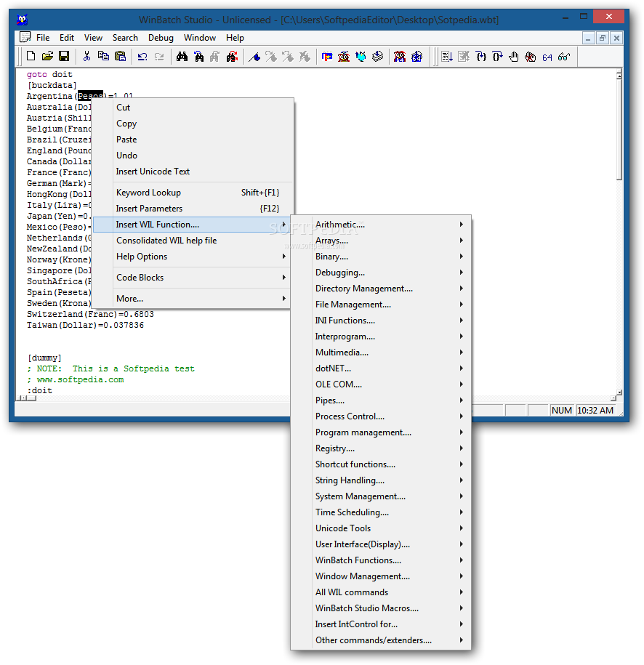This screenshot has height=665, width=644.
Task: Click the vertical scrollbar thumb in editor
Action: [x=619, y=130]
